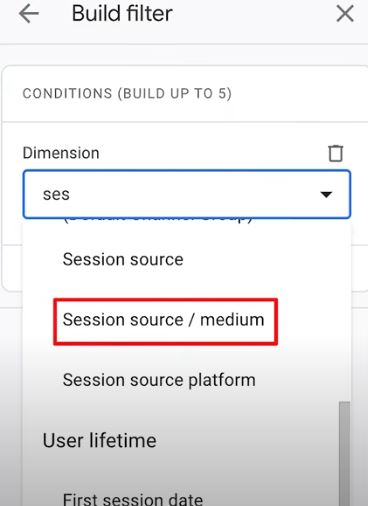Choose 'Session source / medium' from the list
368x506 pixels.
163,320
